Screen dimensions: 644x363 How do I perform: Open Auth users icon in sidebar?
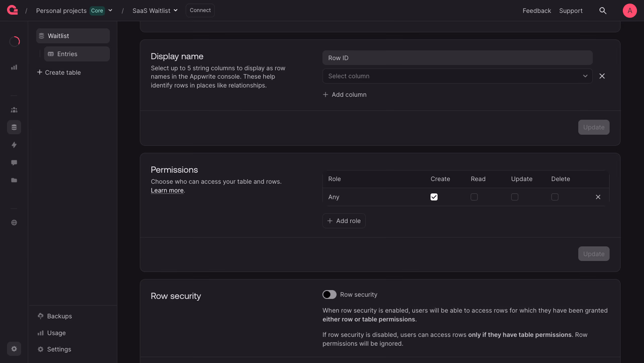tap(14, 110)
